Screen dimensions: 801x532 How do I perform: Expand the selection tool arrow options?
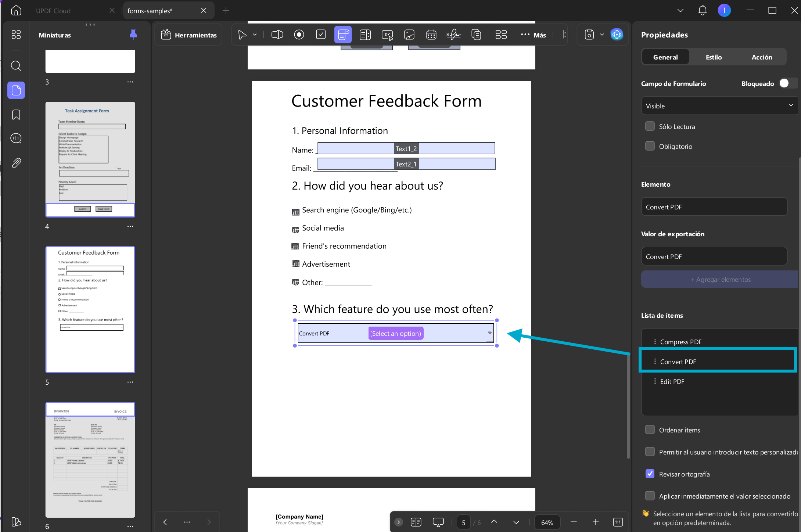coord(255,35)
